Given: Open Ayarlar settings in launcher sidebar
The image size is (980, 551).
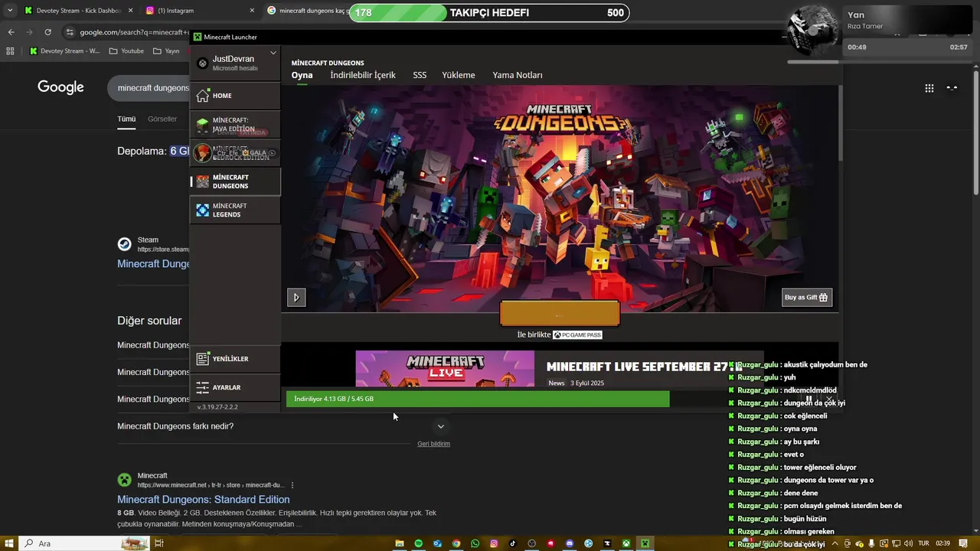Looking at the screenshot, I should coord(235,387).
